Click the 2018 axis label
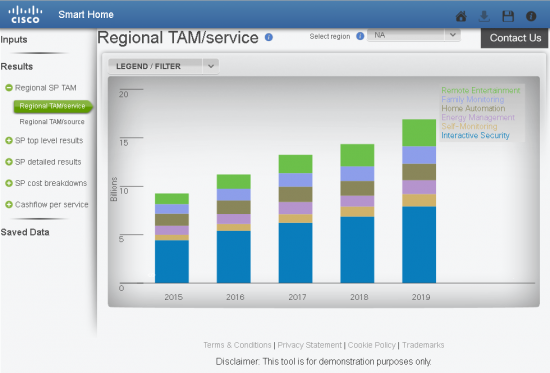The height and width of the screenshot is (373, 550). click(359, 297)
